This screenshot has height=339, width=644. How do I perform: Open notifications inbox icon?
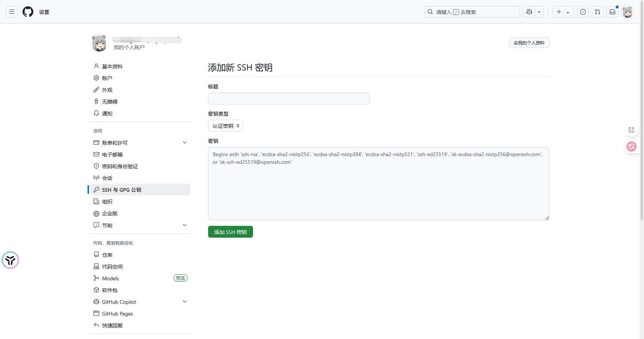coord(612,12)
